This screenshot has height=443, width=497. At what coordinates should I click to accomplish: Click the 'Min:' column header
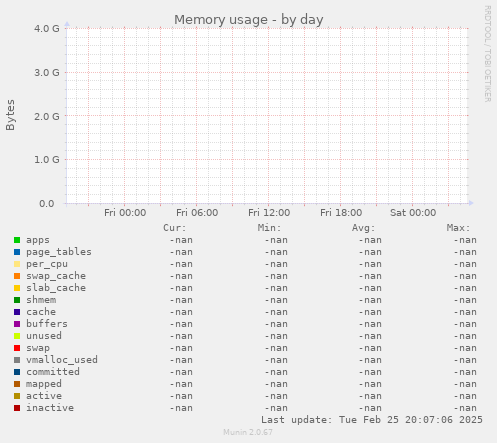point(269,228)
